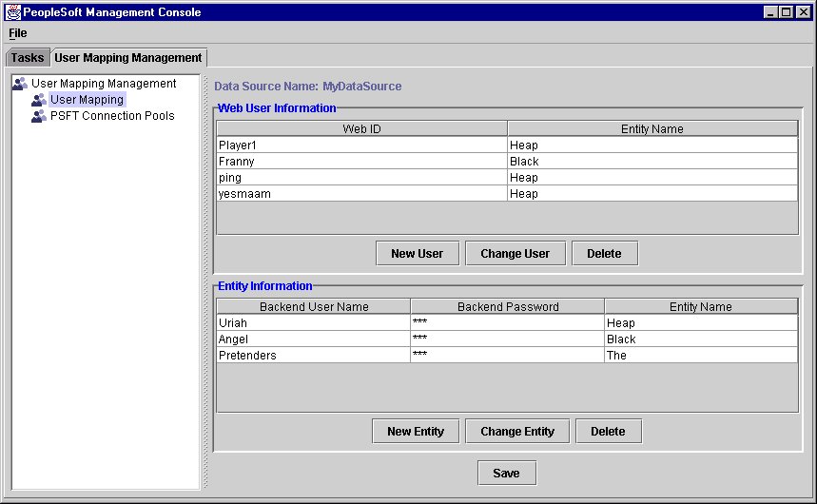This screenshot has width=817, height=504.
Task: Select Heap entity cell in Player1 row
Action: click(652, 145)
